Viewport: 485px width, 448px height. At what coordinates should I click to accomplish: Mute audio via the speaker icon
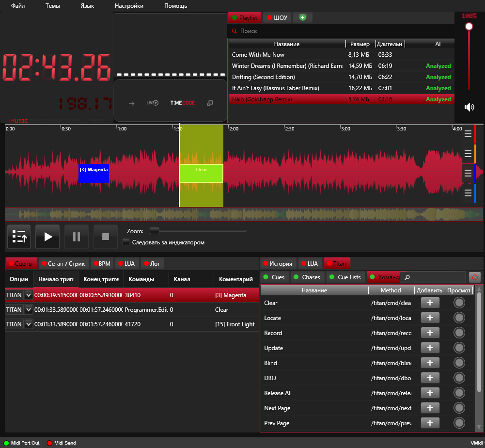[469, 107]
